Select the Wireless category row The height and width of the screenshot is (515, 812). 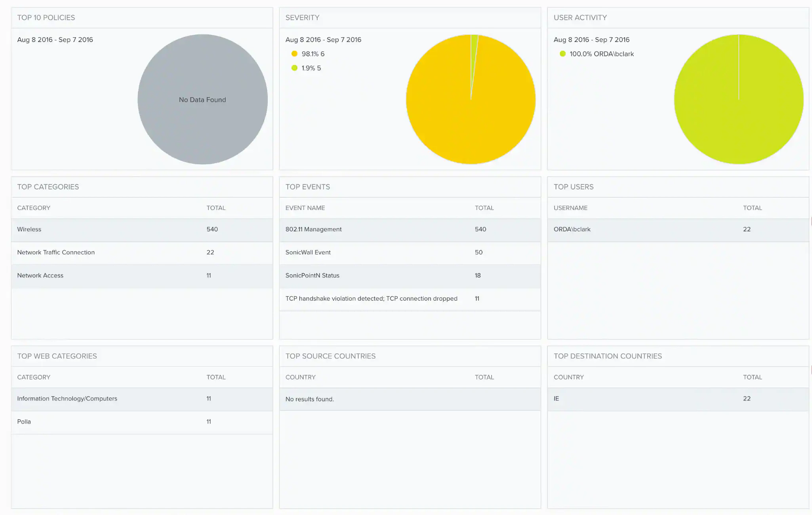[29, 229]
